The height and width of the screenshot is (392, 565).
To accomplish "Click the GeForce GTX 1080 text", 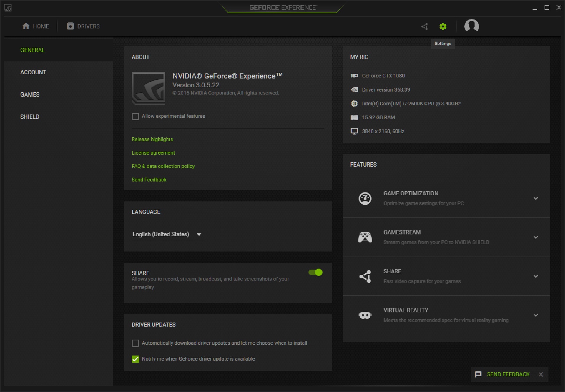I will [383, 76].
